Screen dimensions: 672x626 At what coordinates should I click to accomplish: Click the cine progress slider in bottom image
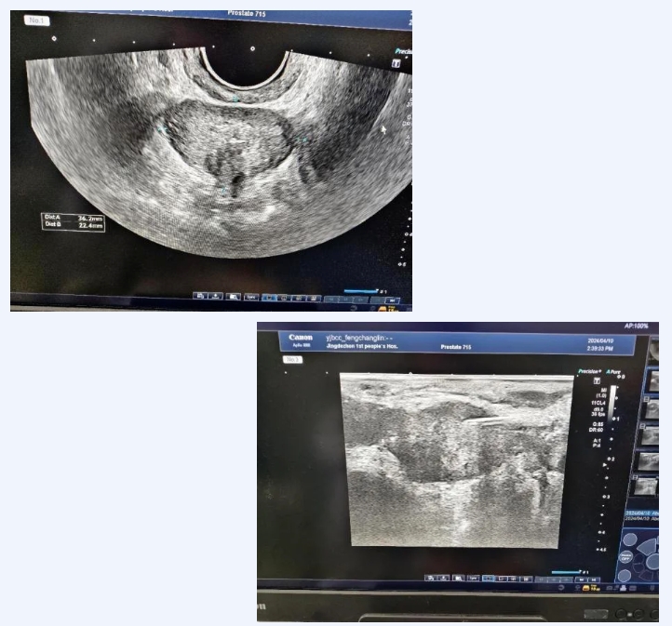tap(567, 572)
